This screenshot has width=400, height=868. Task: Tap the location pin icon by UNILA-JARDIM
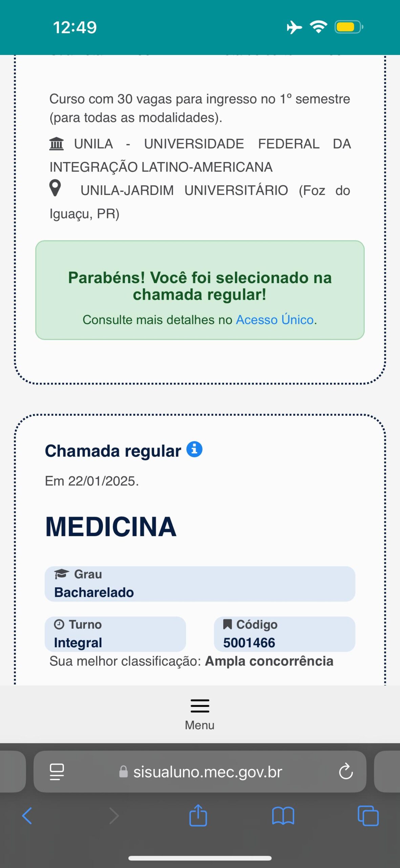click(x=55, y=188)
